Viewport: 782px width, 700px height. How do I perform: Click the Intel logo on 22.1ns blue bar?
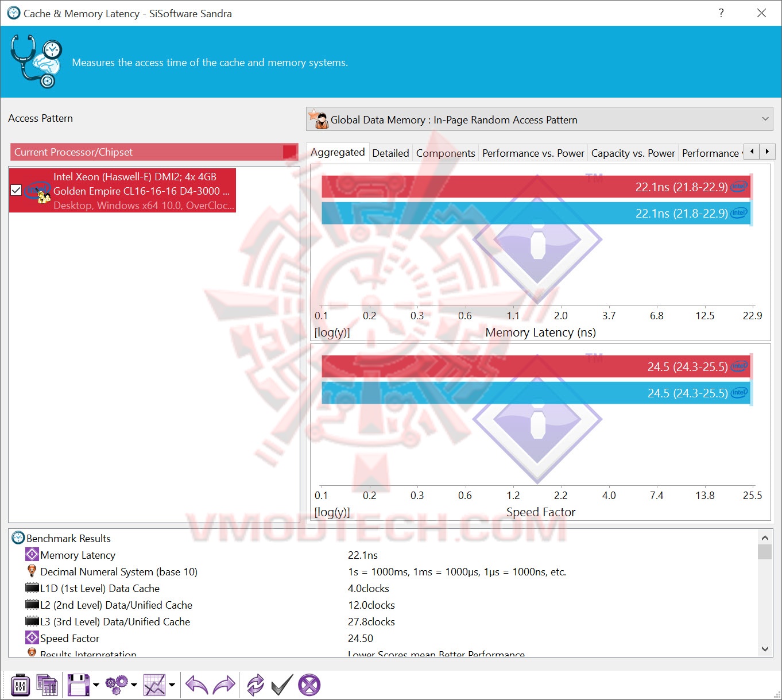click(x=739, y=212)
